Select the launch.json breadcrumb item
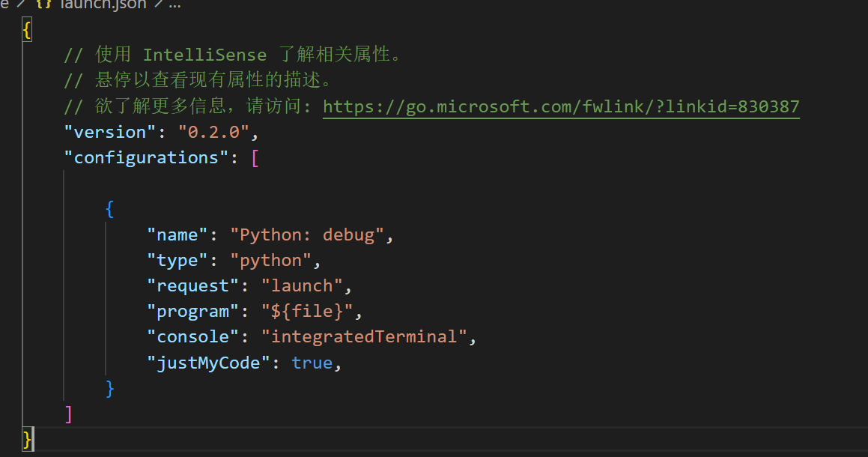Viewport: 868px width, 457px height. [x=105, y=4]
